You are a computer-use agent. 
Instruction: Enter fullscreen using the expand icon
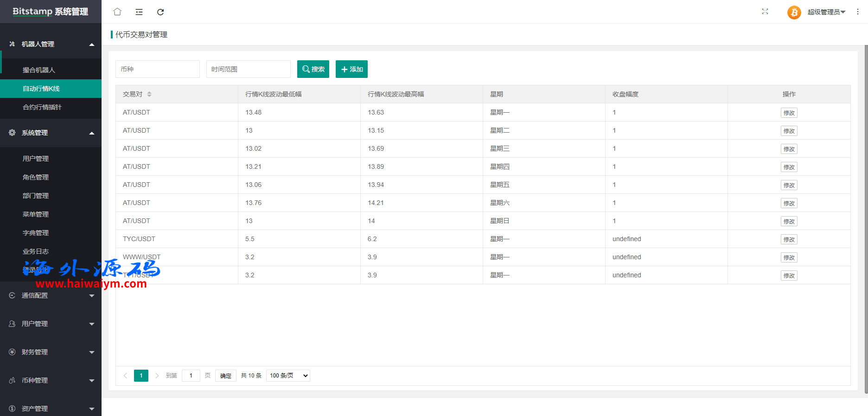click(x=765, y=12)
